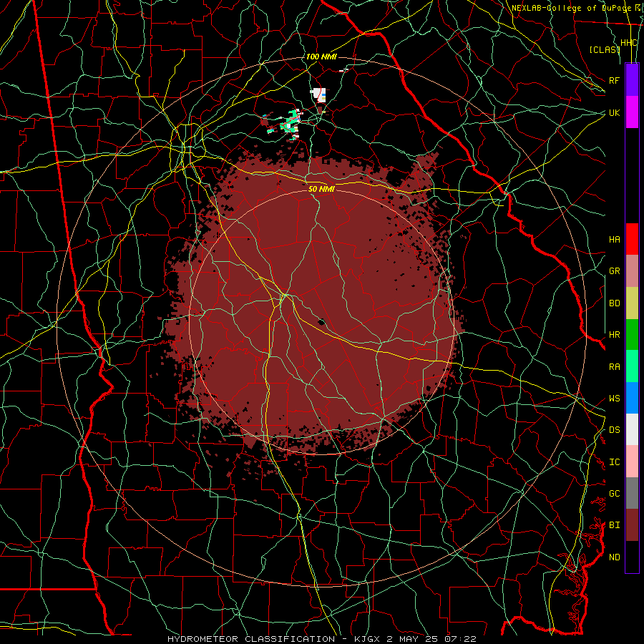Screen dimensions: 644x644
Task: Click the RF purple legend swatch
Action: tap(632, 80)
